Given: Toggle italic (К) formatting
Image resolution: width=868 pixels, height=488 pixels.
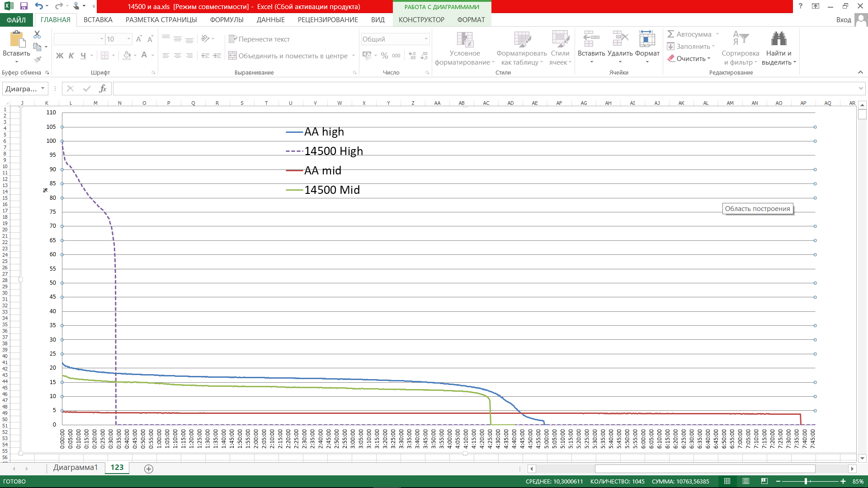Looking at the screenshot, I should [71, 56].
